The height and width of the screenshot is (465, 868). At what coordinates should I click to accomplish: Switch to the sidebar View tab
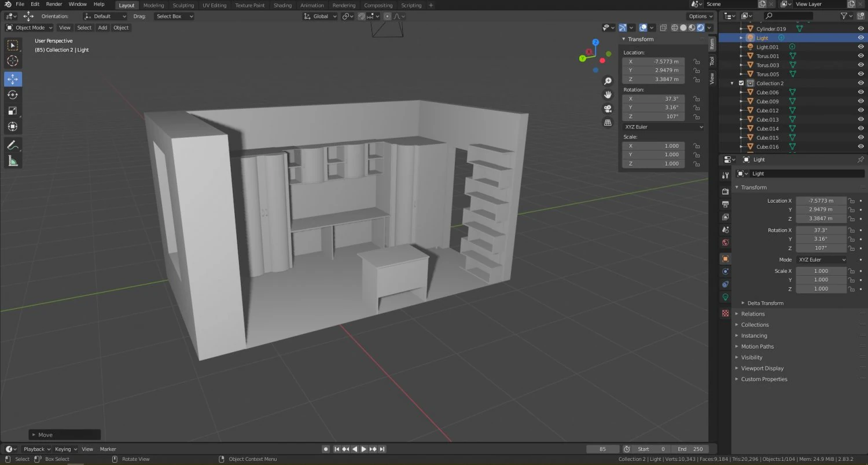pyautogui.click(x=712, y=78)
